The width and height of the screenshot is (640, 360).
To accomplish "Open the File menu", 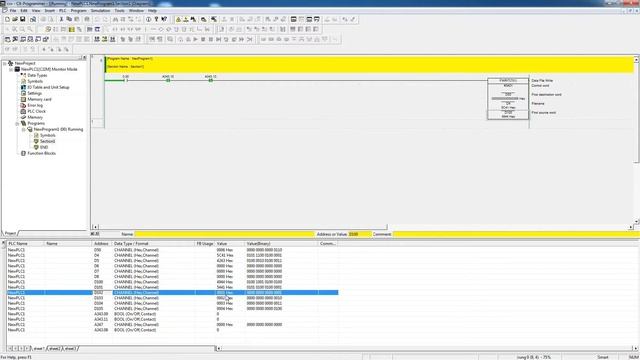I will point(13,11).
